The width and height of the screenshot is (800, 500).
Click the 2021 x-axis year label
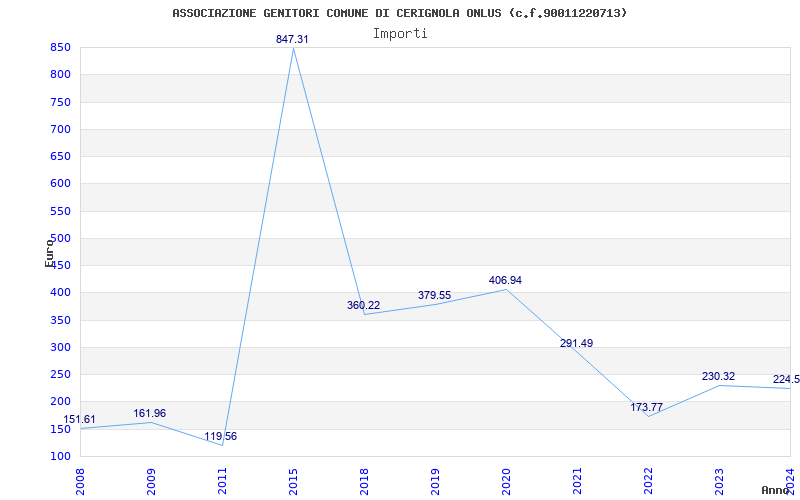point(577,481)
